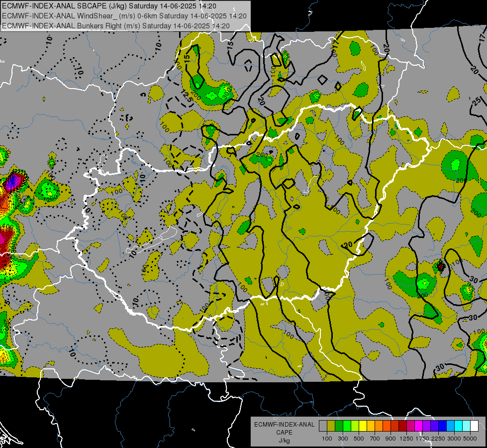
Task: Click the dark red legend swatch before 1250
Action: [x=402, y=426]
